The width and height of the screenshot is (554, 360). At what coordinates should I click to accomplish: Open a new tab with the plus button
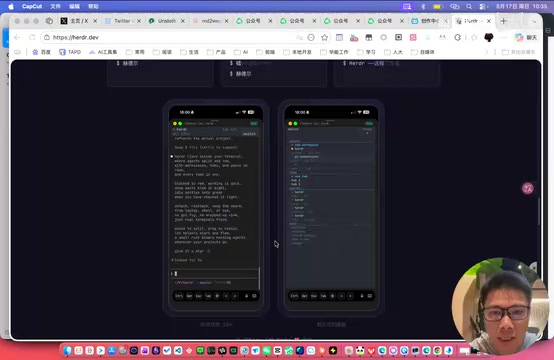coord(503,21)
